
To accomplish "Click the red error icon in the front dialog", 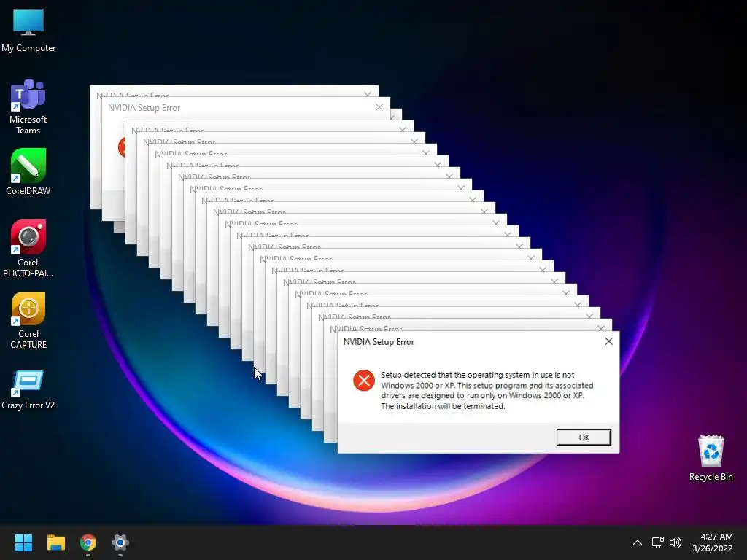I will (x=364, y=380).
